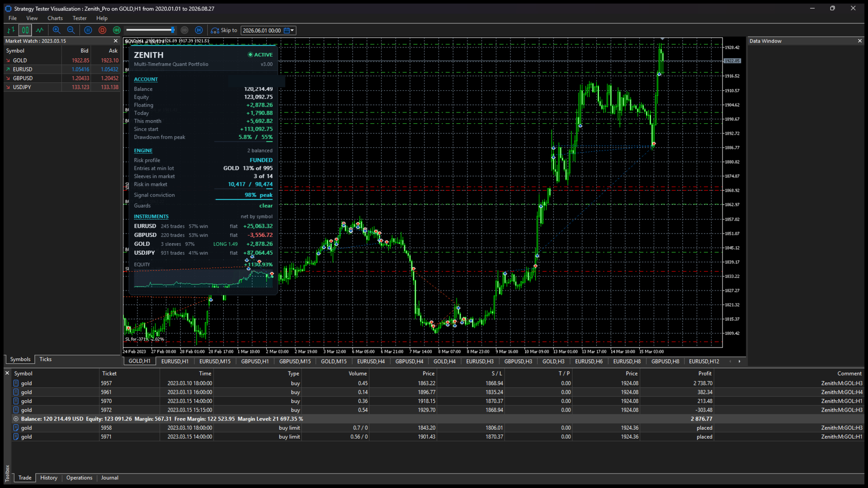Open the History tab in Toolbox

click(49, 478)
